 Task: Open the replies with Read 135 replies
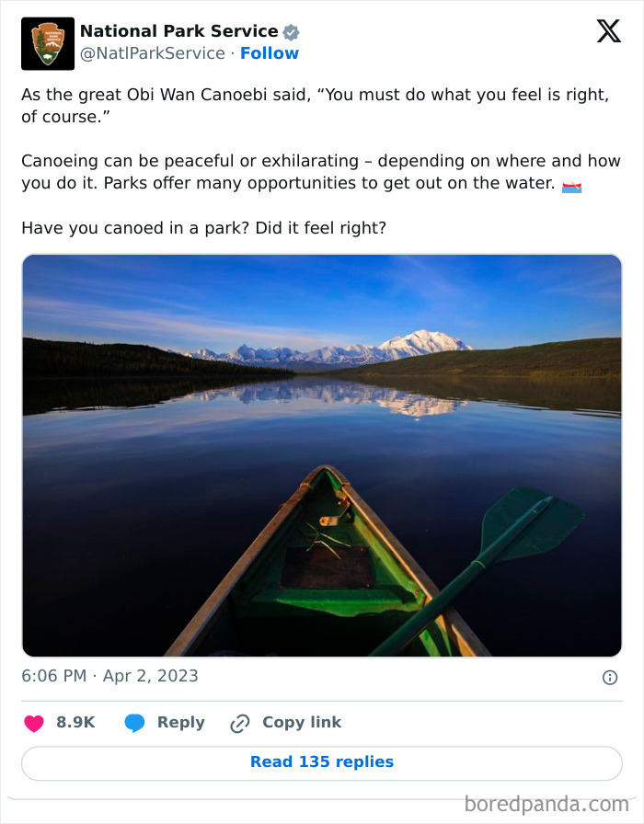pos(322,761)
